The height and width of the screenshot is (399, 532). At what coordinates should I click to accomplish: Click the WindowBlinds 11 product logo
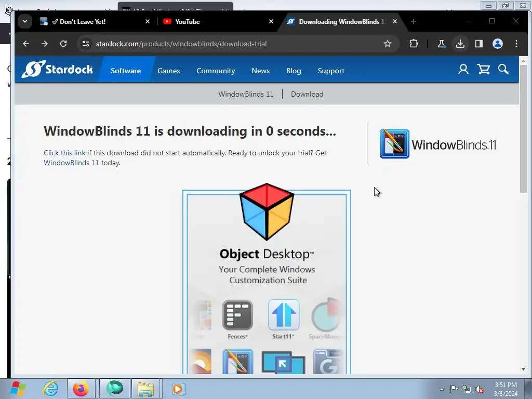coord(437,144)
